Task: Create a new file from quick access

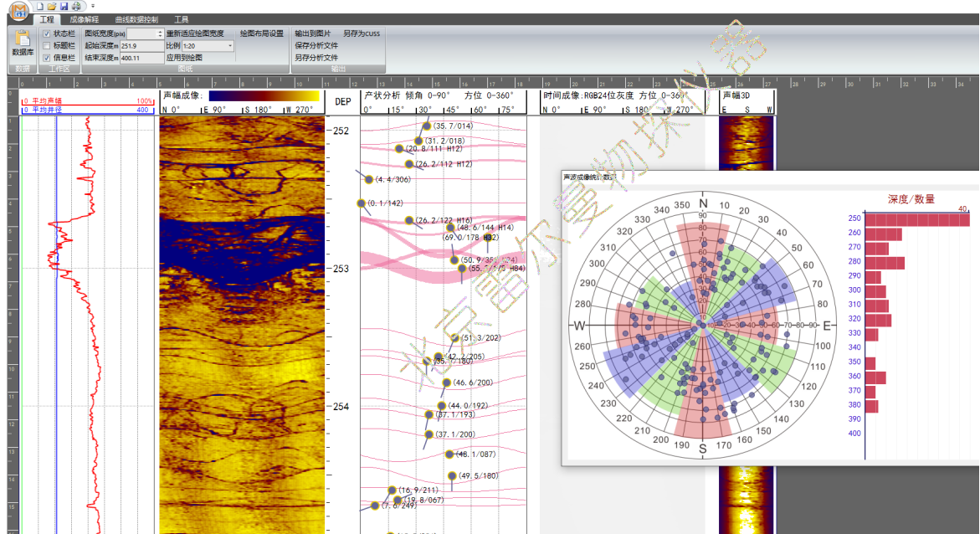Action: pos(40,6)
